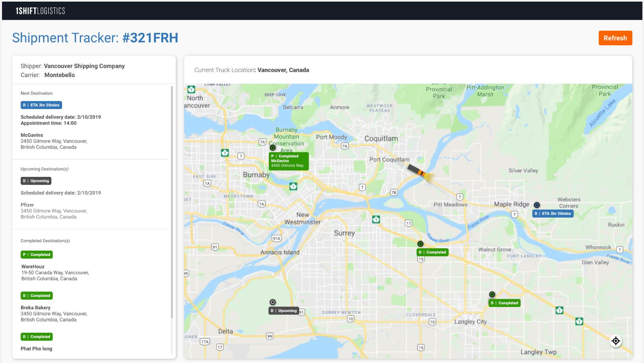Select the Delta upcoming stop marker pin
Viewport: 644px width, 363px height.
point(273,302)
